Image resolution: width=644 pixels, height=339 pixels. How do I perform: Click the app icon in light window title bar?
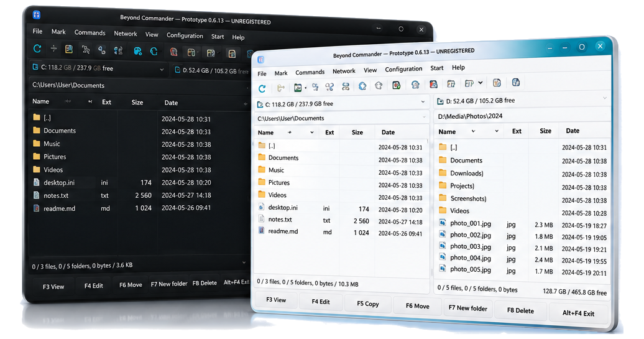(x=261, y=60)
